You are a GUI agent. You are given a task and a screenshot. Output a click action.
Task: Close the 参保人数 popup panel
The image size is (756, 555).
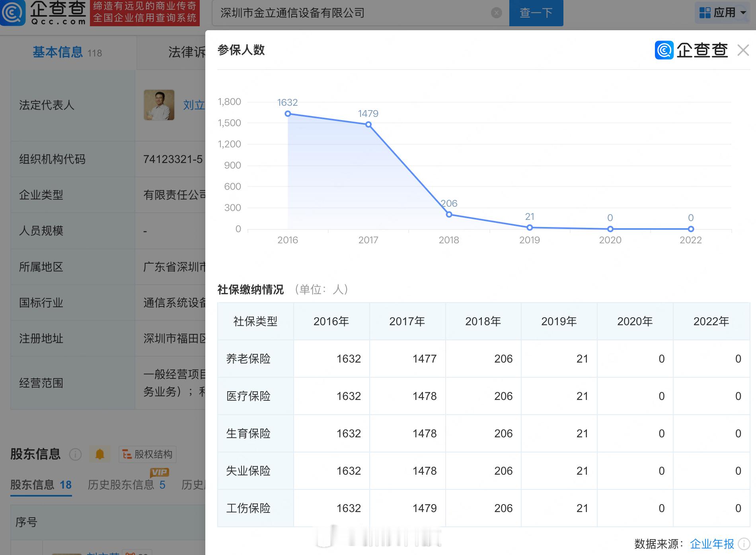[743, 50]
